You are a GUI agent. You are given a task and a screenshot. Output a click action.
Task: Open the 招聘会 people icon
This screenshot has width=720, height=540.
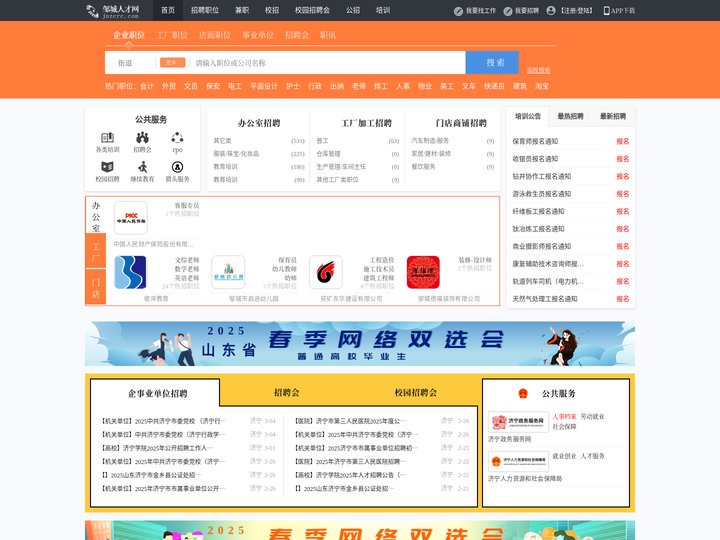(x=142, y=137)
